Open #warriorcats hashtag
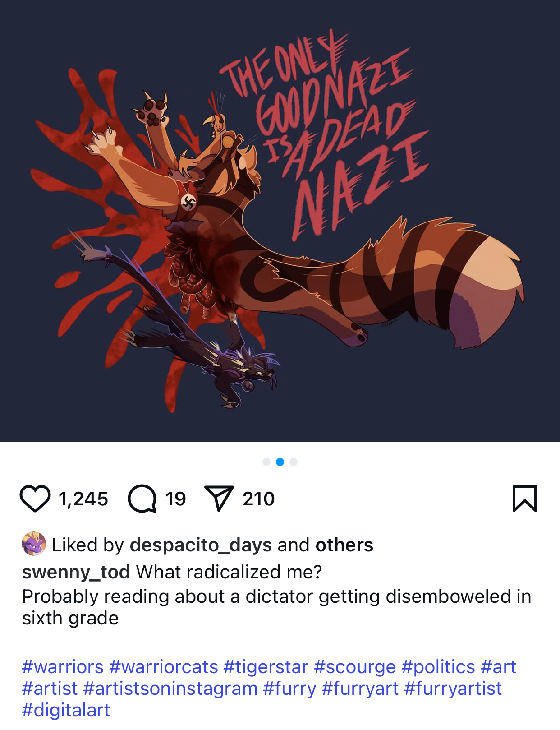 164,667
